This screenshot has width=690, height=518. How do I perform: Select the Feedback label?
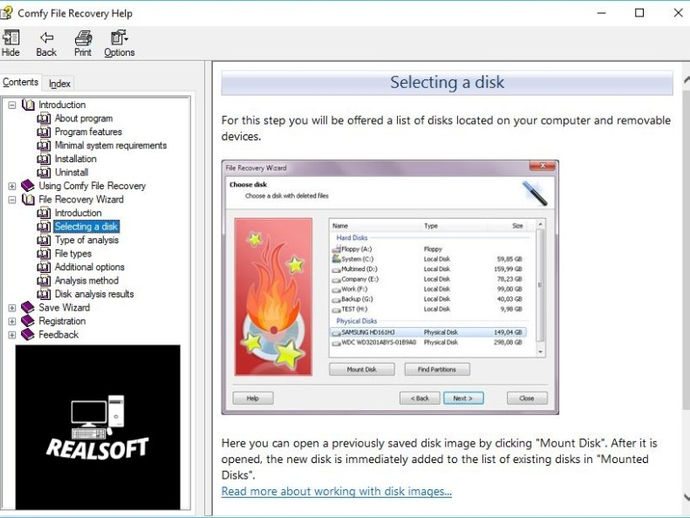tap(59, 335)
